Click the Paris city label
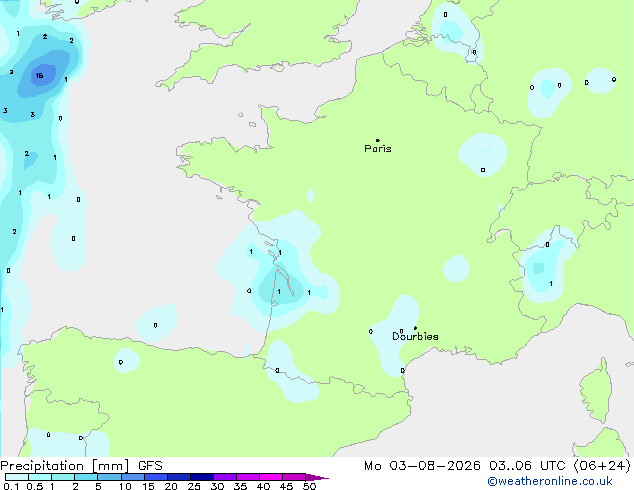This screenshot has height=490, width=634. pyautogui.click(x=378, y=149)
